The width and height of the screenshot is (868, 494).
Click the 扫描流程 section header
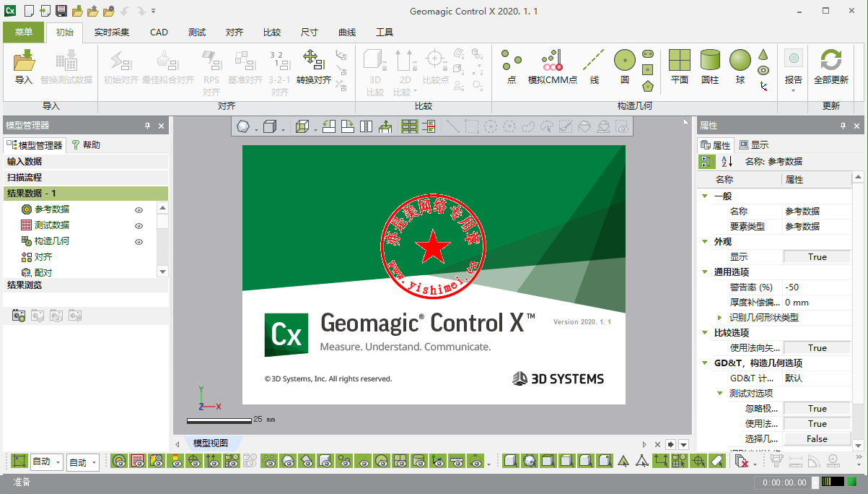click(85, 178)
